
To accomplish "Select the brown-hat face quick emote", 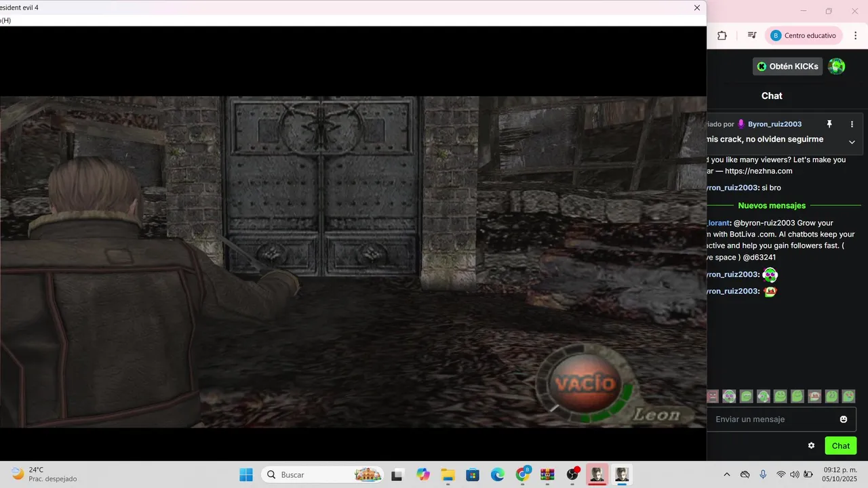I will [814, 396].
